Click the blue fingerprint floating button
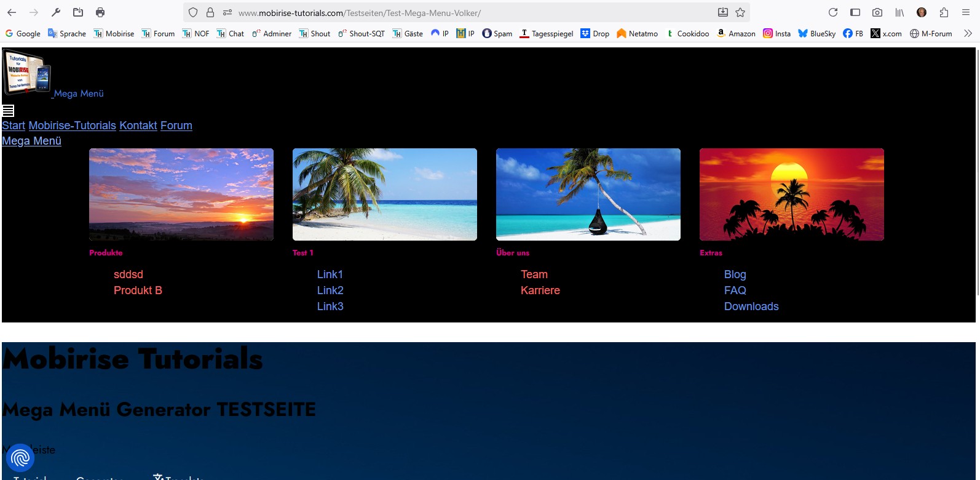This screenshot has width=980, height=480. [x=20, y=458]
